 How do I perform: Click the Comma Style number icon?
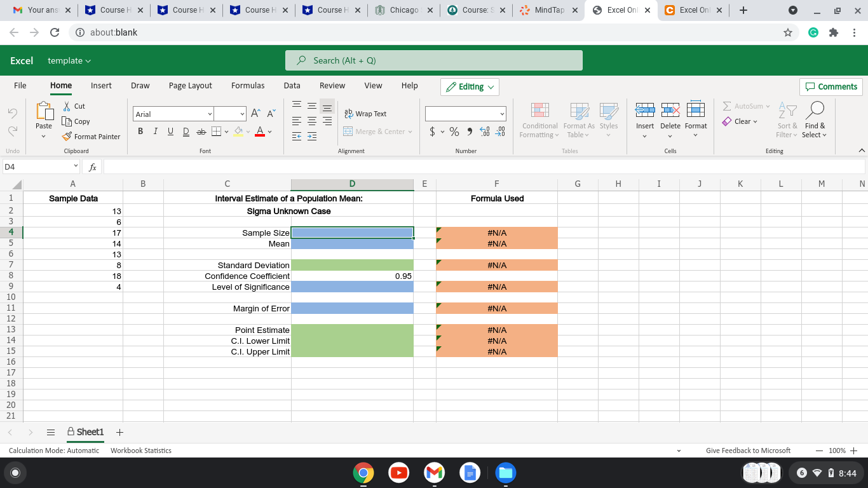tap(469, 132)
